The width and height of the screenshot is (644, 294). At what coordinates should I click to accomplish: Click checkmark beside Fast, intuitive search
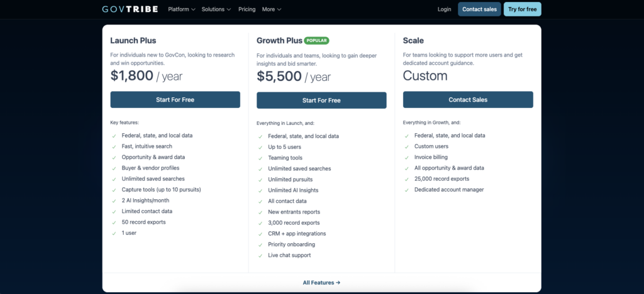coord(113,146)
